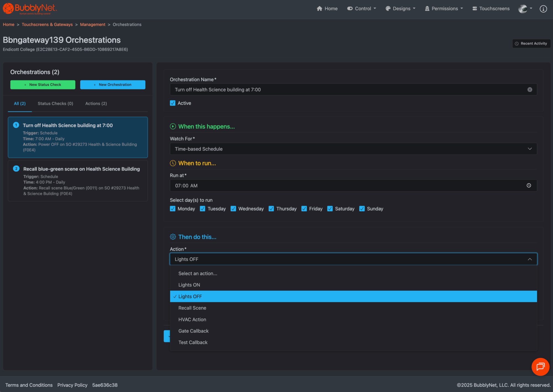Expand the Watch For dropdown
Viewport: 553px width, 392px height.
click(353, 149)
